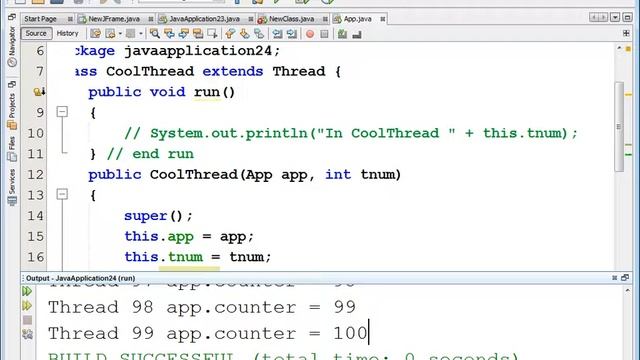Click the split editor icon at toolbar right
The image size is (640, 360).
point(626,33)
